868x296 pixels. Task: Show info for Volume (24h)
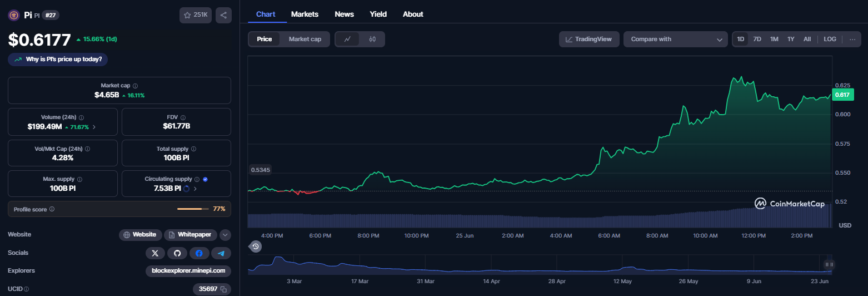tap(82, 117)
